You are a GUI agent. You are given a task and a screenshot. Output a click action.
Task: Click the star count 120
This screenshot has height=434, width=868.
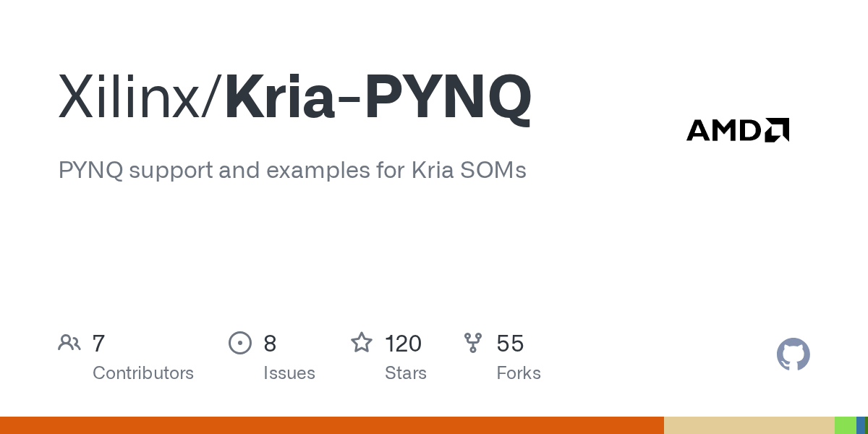tap(403, 343)
